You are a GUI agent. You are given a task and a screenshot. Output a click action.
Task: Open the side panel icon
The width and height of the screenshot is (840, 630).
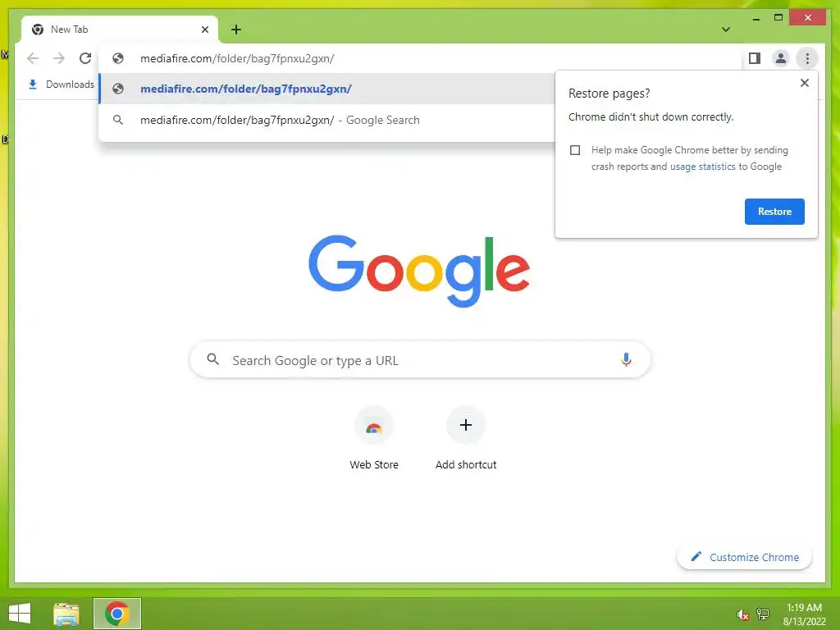pos(755,58)
